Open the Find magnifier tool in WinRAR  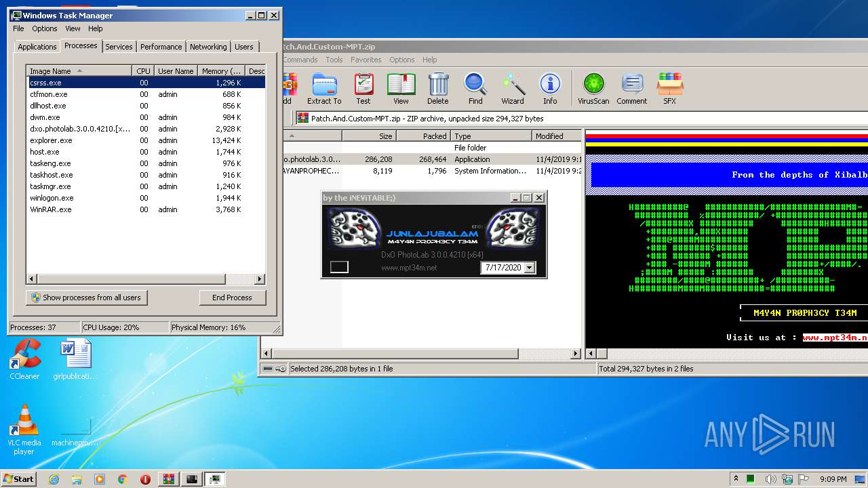475,89
